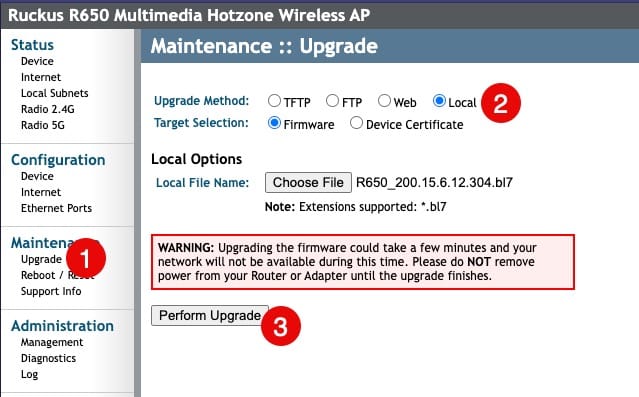Open Ethernet Ports configuration
Screen dimensions: 639x397
click(x=56, y=208)
